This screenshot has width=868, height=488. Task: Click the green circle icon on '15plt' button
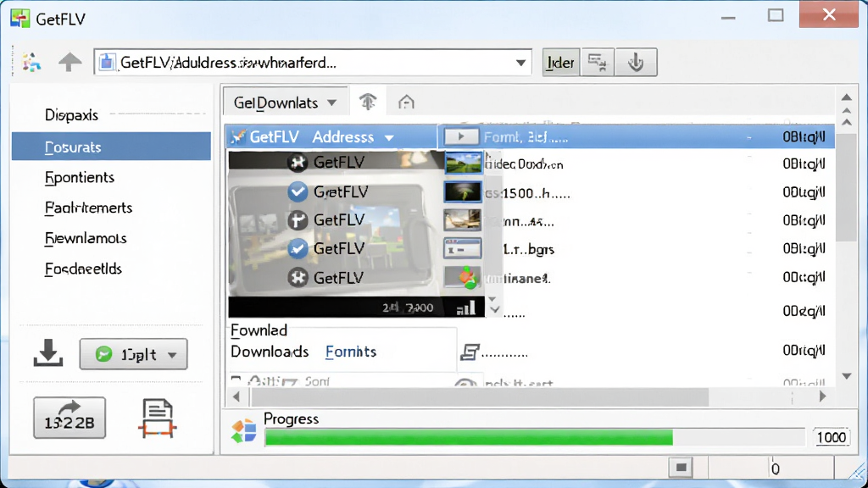(x=103, y=354)
